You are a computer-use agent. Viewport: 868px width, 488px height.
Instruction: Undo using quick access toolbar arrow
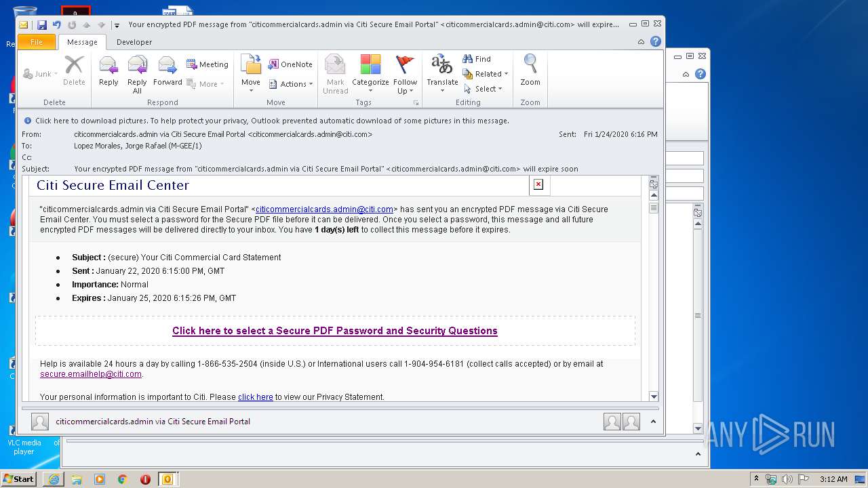tap(57, 25)
